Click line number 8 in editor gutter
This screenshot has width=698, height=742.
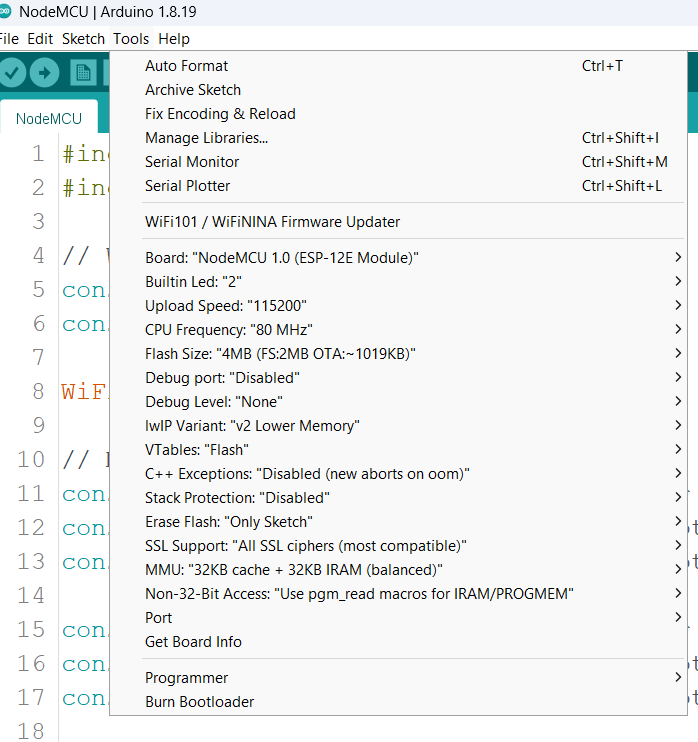(38, 392)
